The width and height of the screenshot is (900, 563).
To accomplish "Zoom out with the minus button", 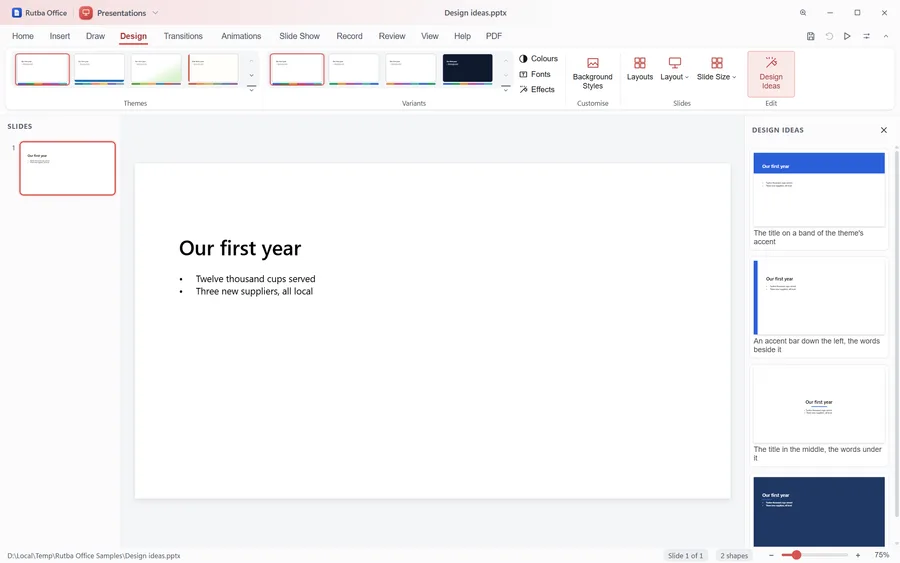I will click(x=771, y=556).
